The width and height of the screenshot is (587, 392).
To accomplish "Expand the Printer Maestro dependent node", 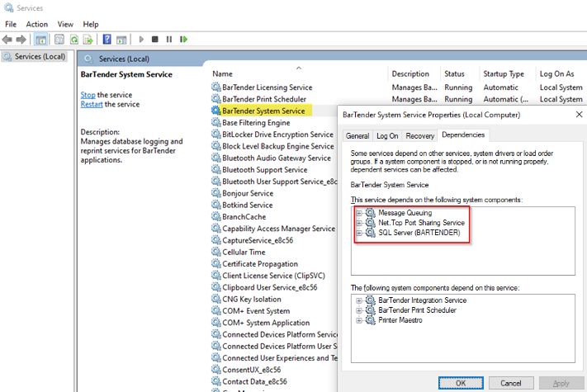I will coord(359,320).
